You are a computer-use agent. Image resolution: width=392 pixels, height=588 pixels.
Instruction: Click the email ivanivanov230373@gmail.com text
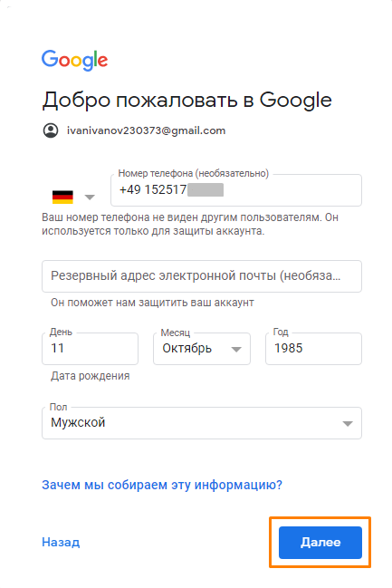[146, 130]
